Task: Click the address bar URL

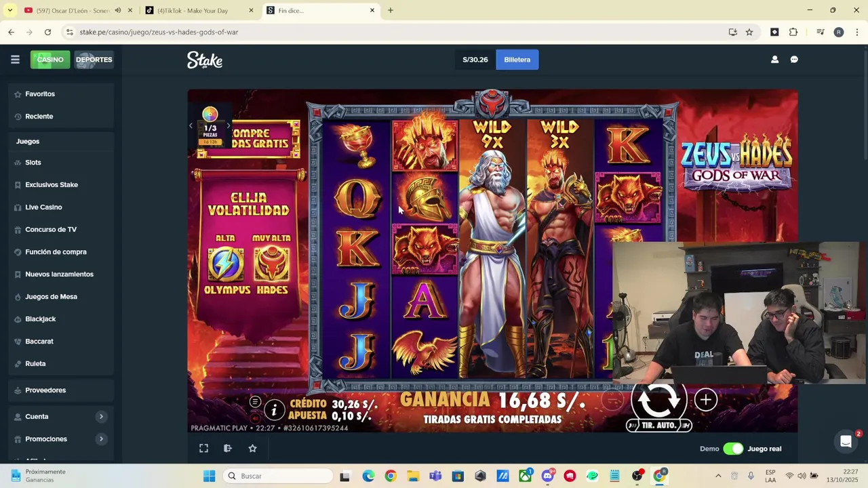Action: (159, 32)
